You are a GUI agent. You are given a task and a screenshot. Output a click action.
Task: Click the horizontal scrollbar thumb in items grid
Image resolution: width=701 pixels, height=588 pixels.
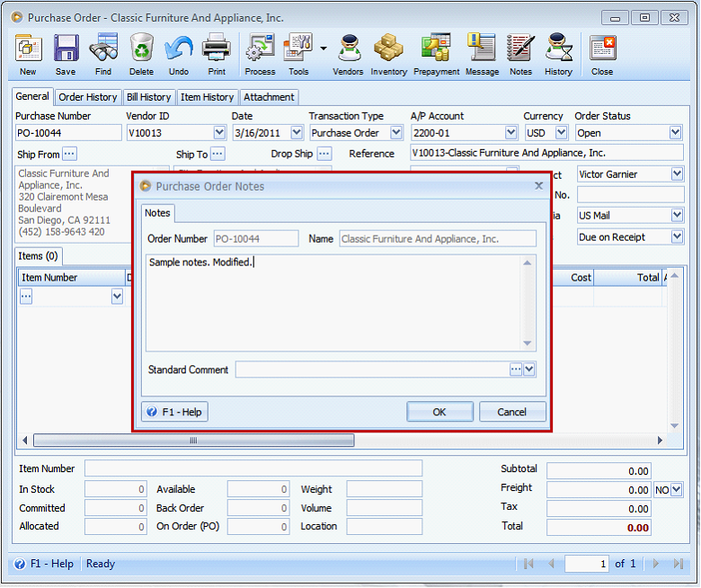[x=194, y=441]
